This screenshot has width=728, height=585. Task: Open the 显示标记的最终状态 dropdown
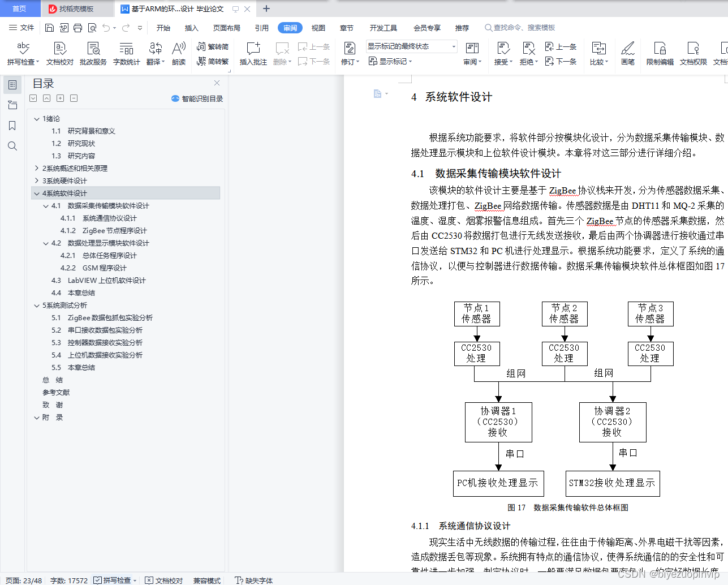click(x=411, y=46)
